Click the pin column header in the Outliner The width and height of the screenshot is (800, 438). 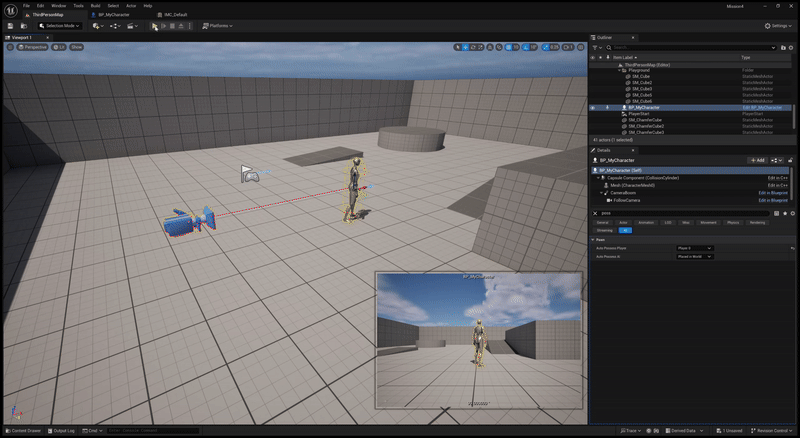608,58
